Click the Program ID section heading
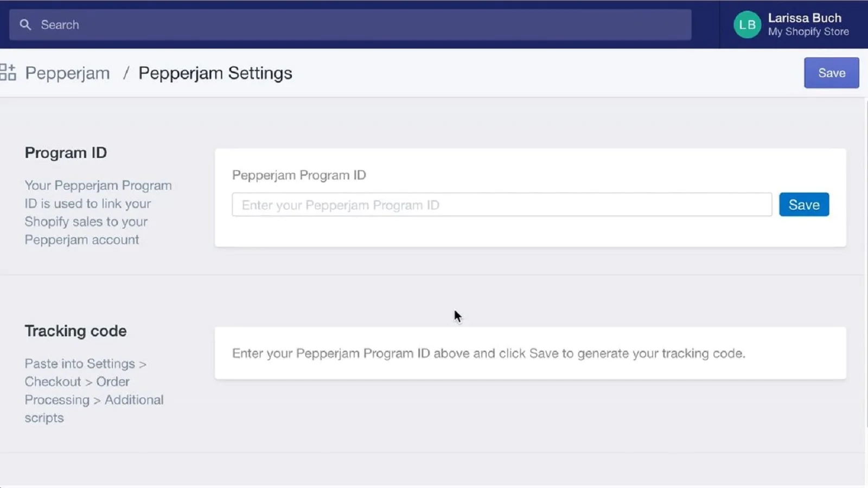 [x=66, y=153]
